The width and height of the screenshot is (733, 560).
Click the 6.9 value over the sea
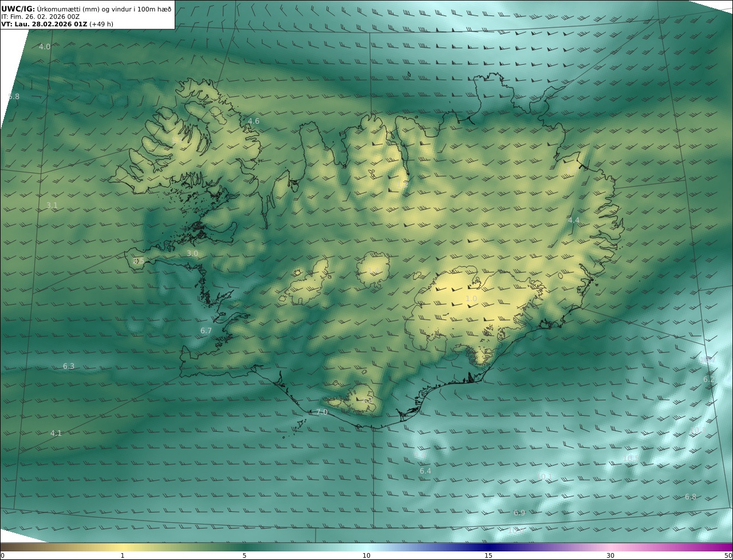[519, 512]
